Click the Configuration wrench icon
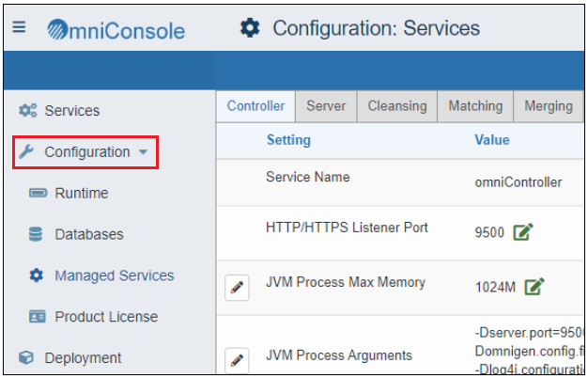Image resolution: width=588 pixels, height=378 pixels. pos(26,152)
